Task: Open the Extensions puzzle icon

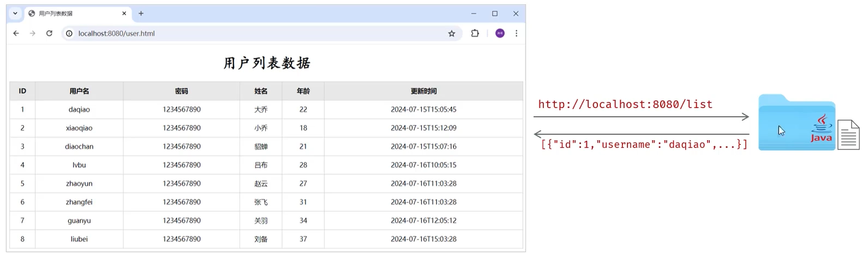Action: pyautogui.click(x=475, y=33)
